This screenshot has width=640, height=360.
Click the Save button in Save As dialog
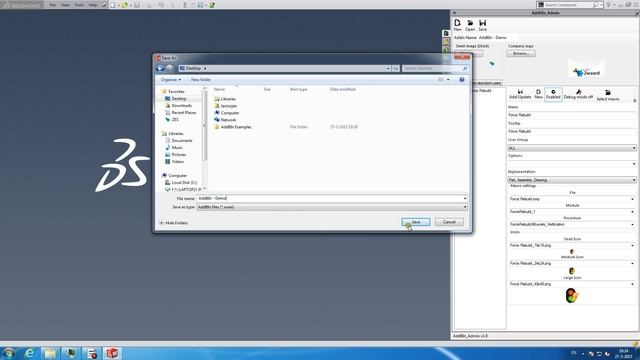coord(416,222)
